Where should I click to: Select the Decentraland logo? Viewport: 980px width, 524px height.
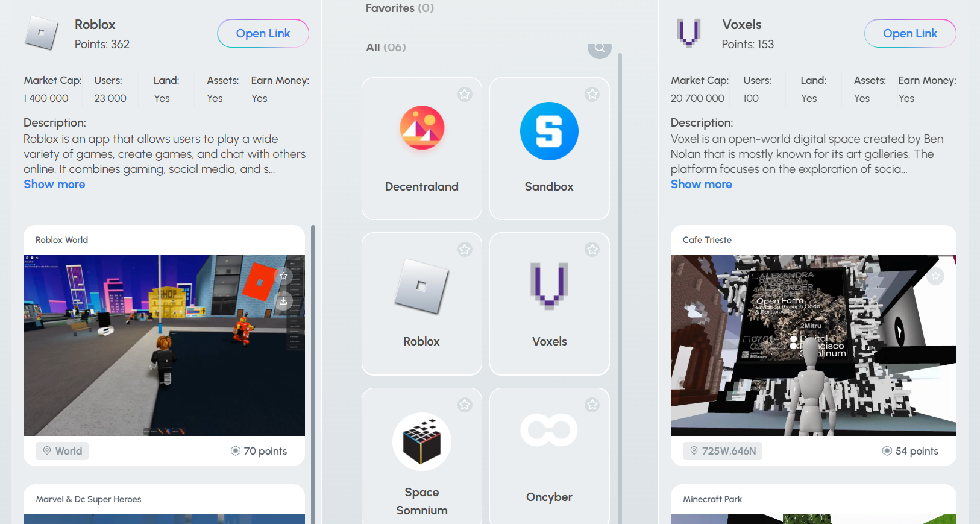tap(422, 128)
